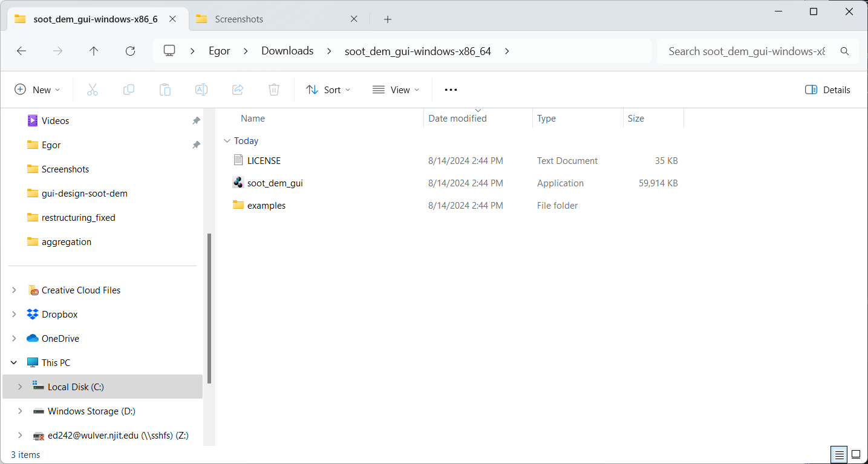Switch to details list view layout
Viewport: 868px width, 464px height.
[x=839, y=454]
